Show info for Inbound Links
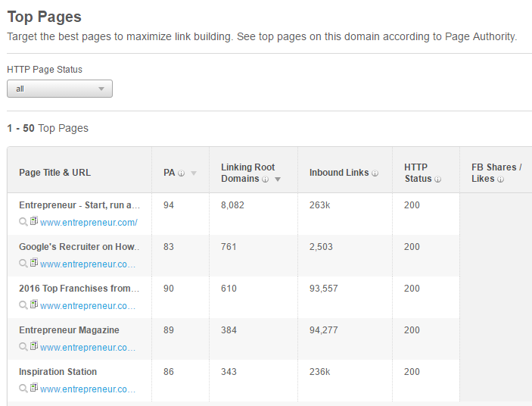This screenshot has height=406, width=532. (375, 173)
